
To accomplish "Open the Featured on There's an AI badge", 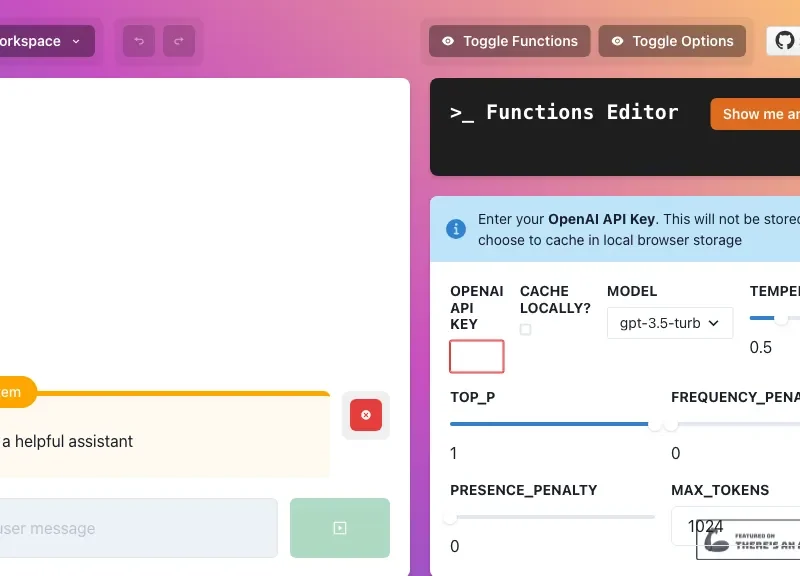I will [750, 540].
